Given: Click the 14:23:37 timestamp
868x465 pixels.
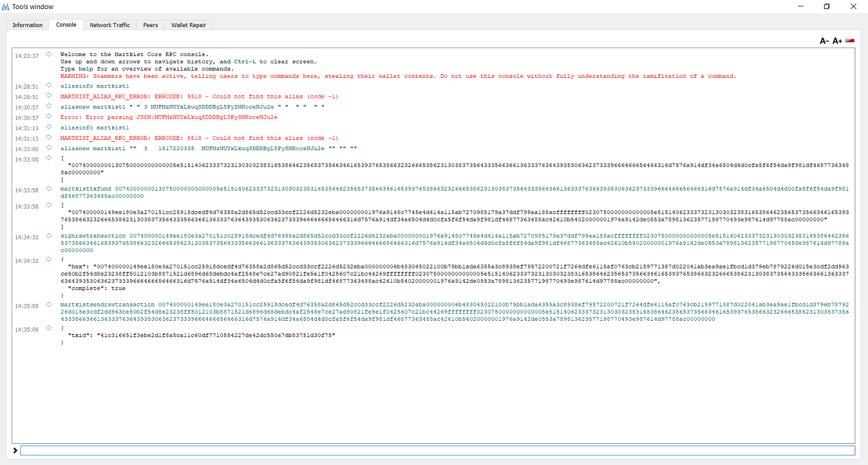Looking at the screenshot, I should tap(27, 55).
